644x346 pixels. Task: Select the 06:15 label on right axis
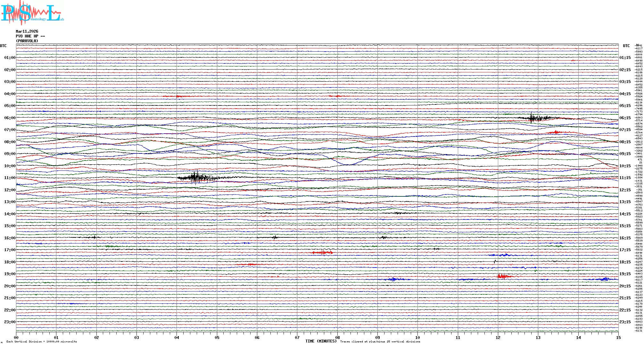(625, 118)
